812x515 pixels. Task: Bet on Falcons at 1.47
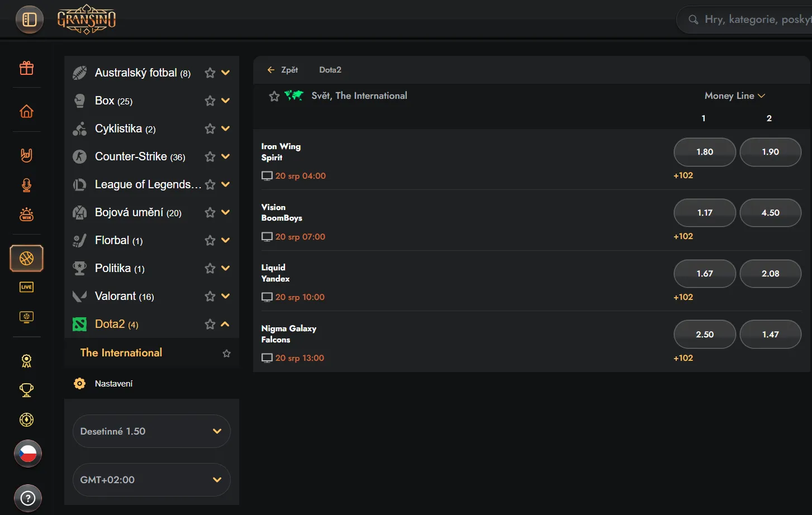click(x=771, y=335)
